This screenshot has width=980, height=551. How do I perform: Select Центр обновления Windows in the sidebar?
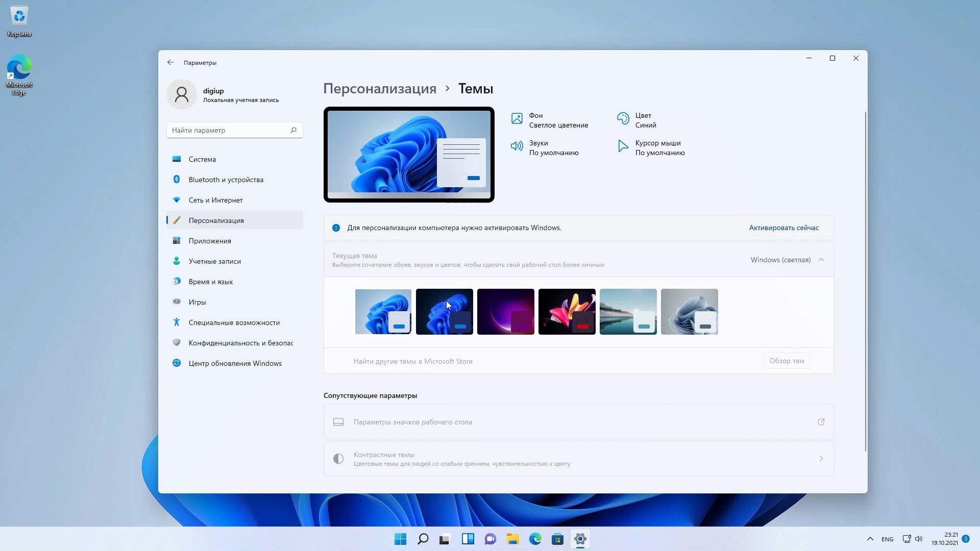(235, 363)
